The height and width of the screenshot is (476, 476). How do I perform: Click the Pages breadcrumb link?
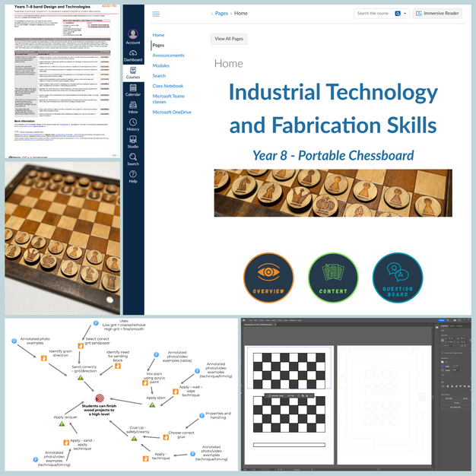(221, 14)
